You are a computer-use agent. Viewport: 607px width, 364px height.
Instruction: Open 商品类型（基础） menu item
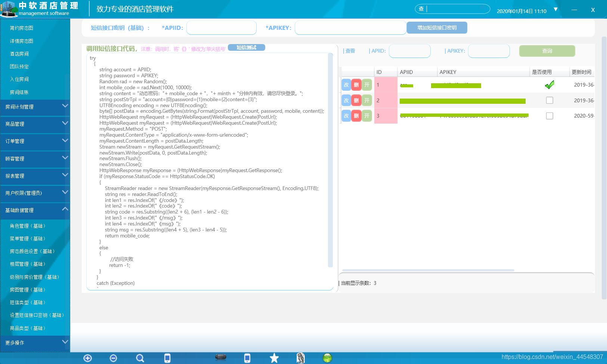pyautogui.click(x=28, y=328)
